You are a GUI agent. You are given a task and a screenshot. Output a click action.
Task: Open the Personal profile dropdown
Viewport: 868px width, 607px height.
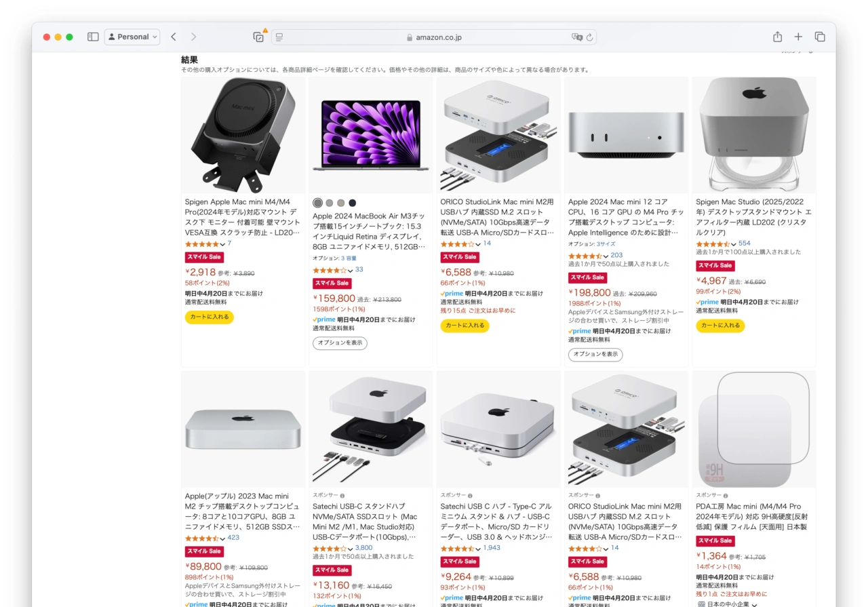tap(132, 37)
